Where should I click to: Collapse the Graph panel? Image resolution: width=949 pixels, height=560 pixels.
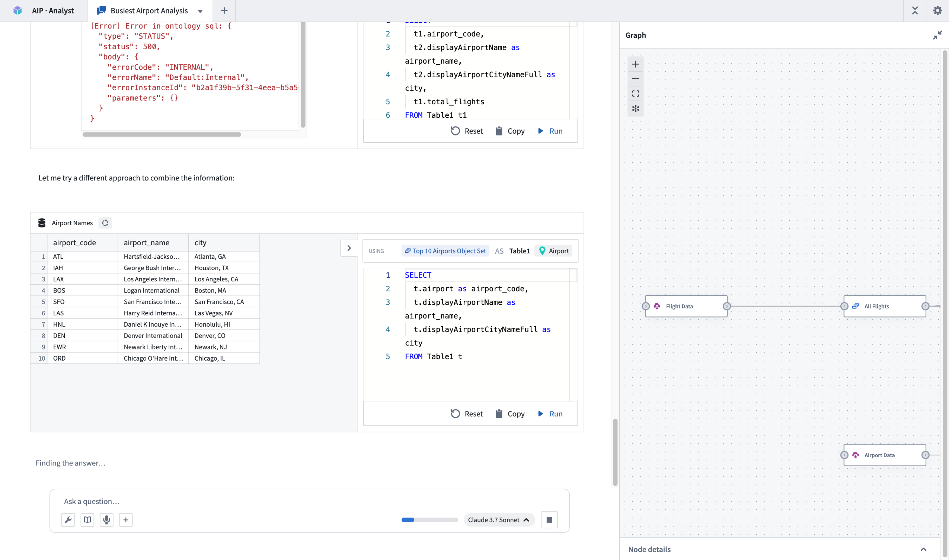coord(937,35)
